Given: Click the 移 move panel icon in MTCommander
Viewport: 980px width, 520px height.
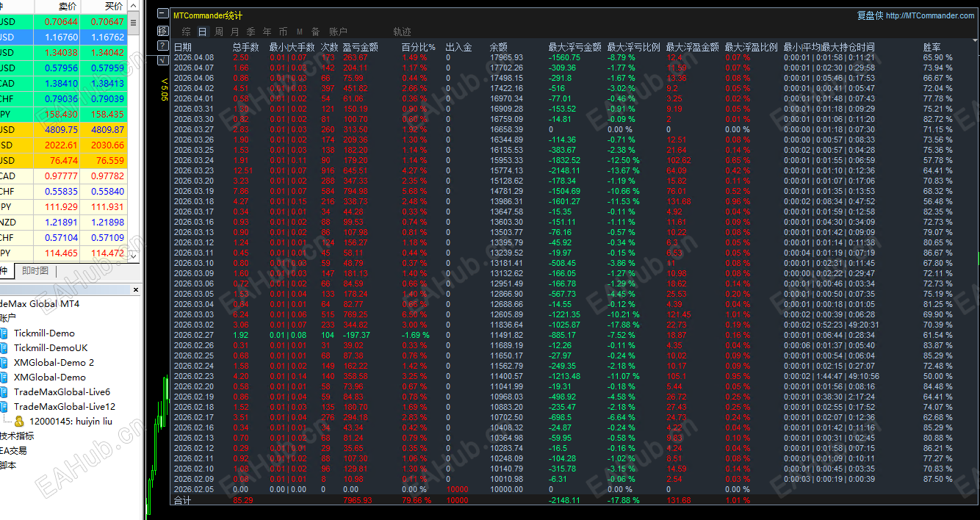Looking at the screenshot, I should tap(162, 31).
